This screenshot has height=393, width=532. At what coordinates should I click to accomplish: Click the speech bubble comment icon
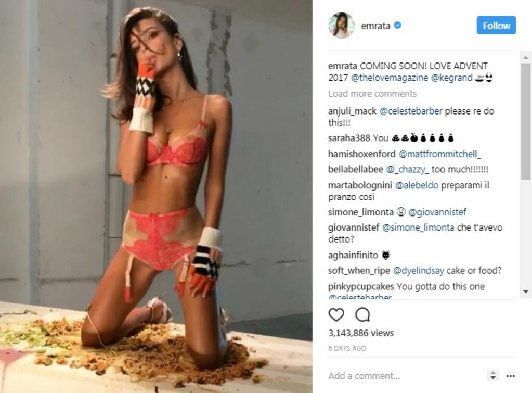[x=362, y=314]
